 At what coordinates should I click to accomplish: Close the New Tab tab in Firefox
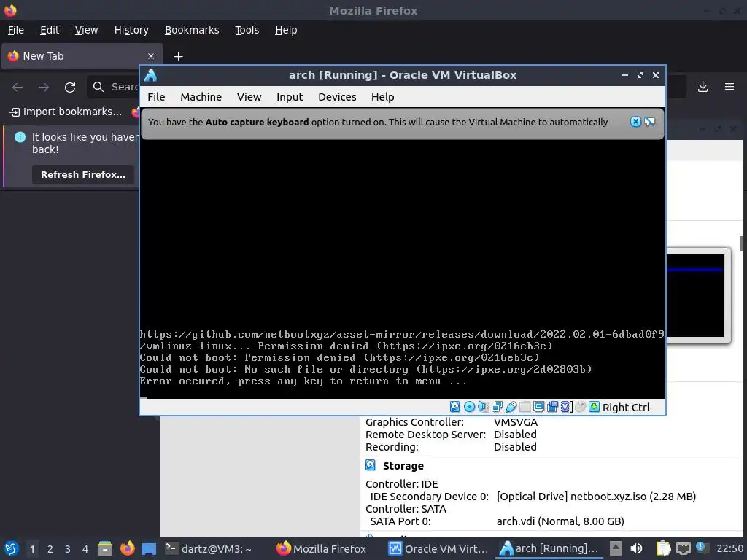[151, 56]
